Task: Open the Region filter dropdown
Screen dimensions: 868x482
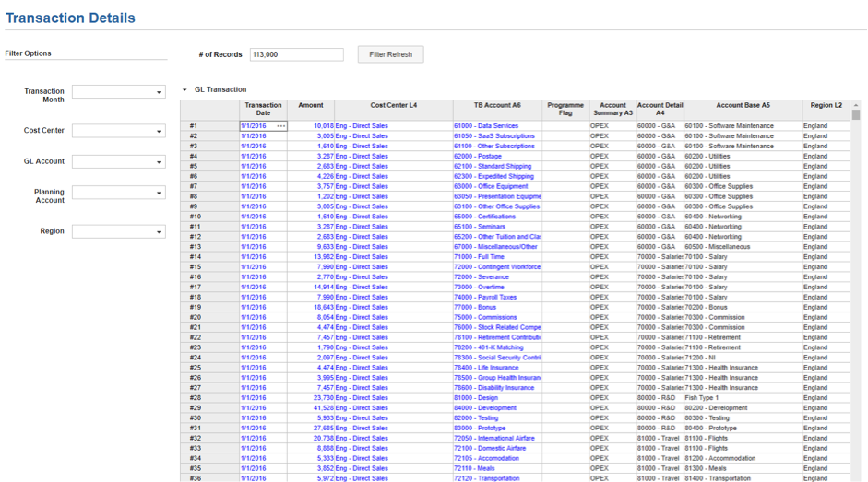Action: click(x=118, y=231)
